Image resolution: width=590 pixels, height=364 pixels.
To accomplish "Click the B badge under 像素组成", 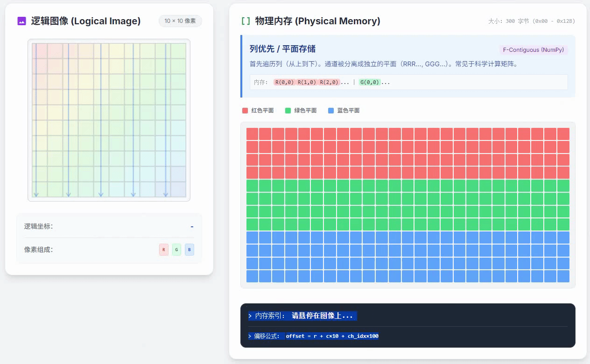I will pyautogui.click(x=190, y=249).
